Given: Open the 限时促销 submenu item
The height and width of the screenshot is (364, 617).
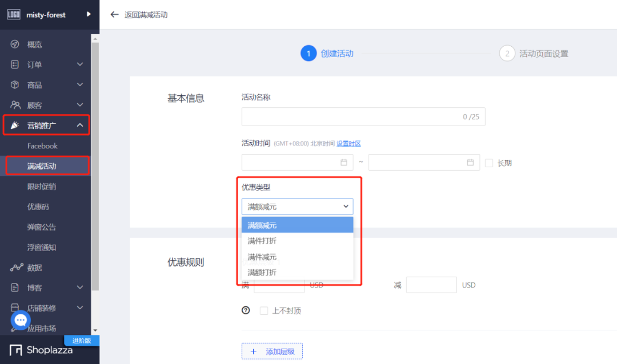Looking at the screenshot, I should pos(41,187).
